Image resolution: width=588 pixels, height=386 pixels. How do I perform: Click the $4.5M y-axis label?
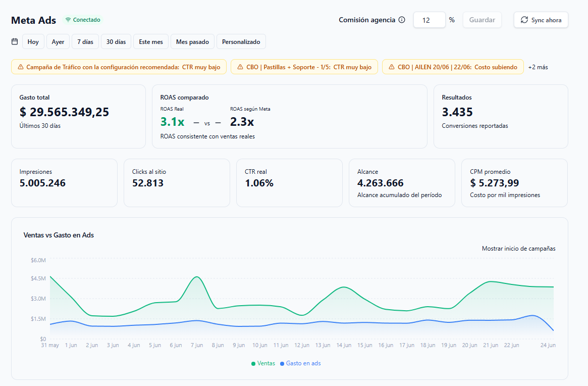point(38,278)
